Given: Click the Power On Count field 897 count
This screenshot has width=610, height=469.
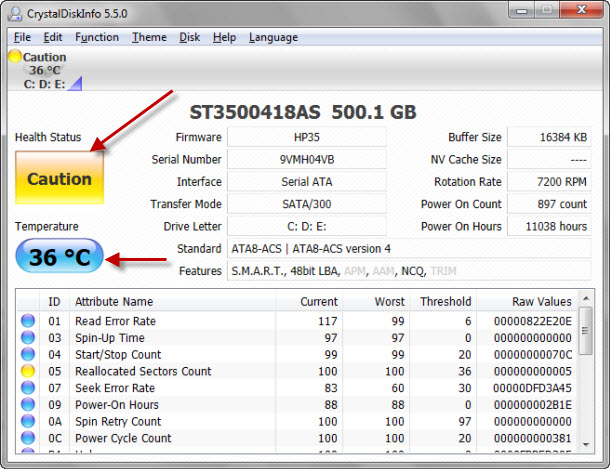Looking at the screenshot, I should 549,204.
